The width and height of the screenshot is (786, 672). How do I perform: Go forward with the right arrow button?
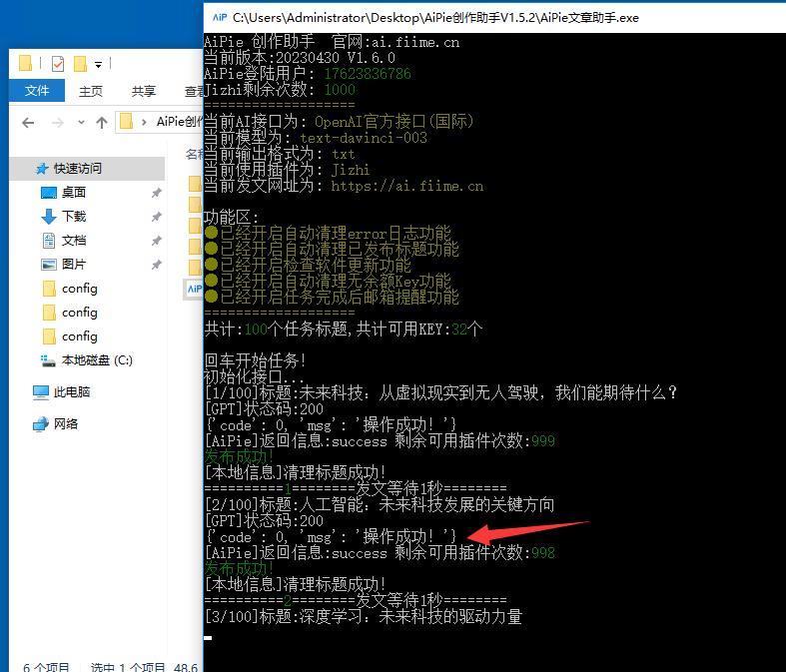(58, 123)
